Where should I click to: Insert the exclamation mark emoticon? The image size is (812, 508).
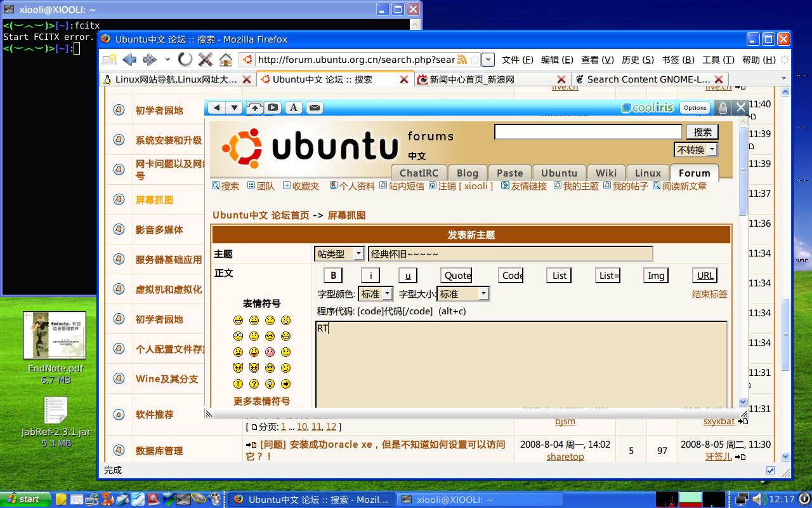click(x=238, y=384)
